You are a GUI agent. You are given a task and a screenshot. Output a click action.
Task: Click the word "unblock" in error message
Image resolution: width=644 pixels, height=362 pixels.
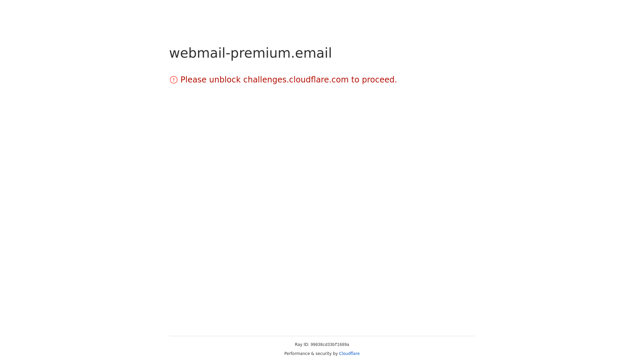[225, 80]
